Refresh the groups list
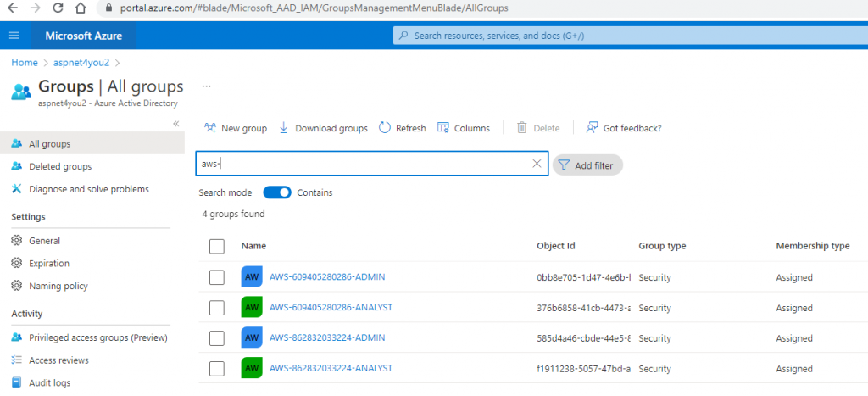 [x=403, y=128]
